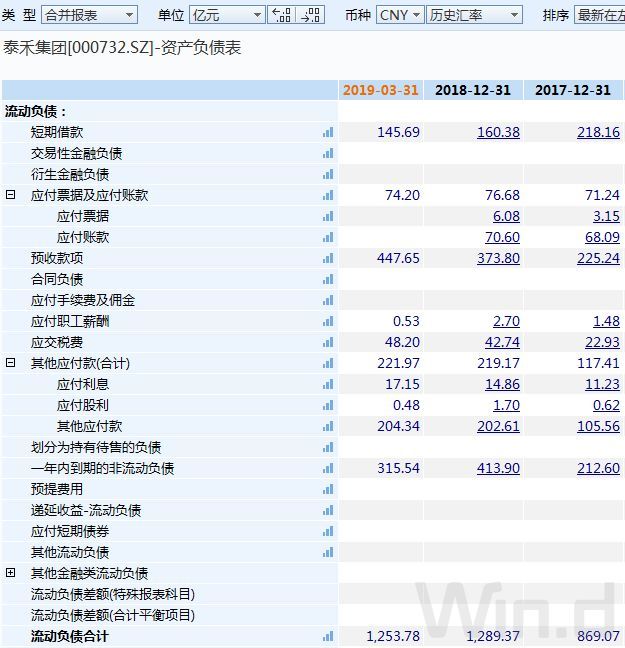
Task: Open chart icon for 合同负债 row
Action: [x=328, y=280]
